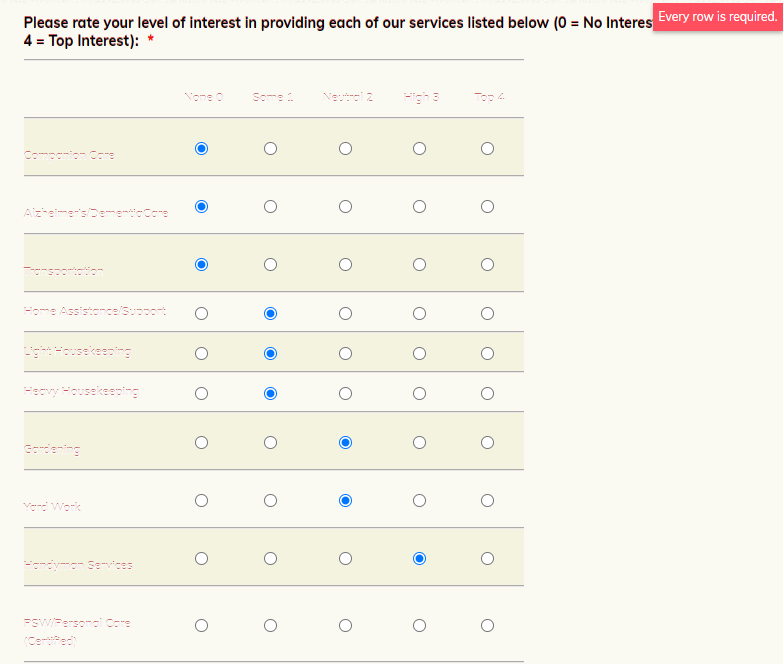
Task: Select Neutral 2 for PSW/Personal Care
Action: tap(345, 626)
